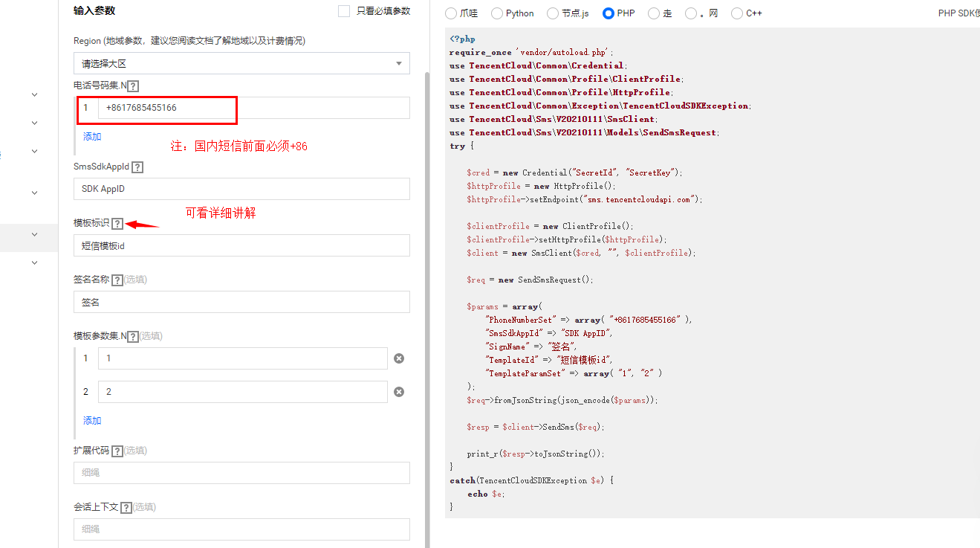
Task: Expand the last sidebar chevron
Action: pos(34,262)
